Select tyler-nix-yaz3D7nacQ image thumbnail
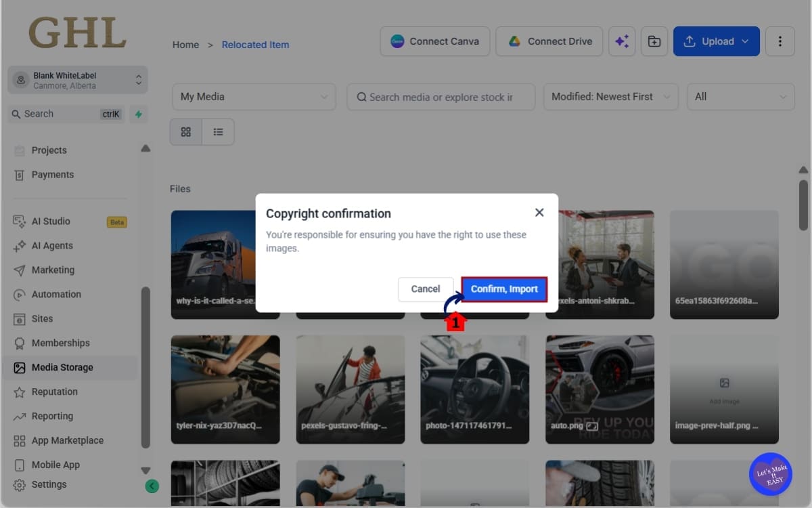Viewport: 812px width, 508px height. (225, 389)
